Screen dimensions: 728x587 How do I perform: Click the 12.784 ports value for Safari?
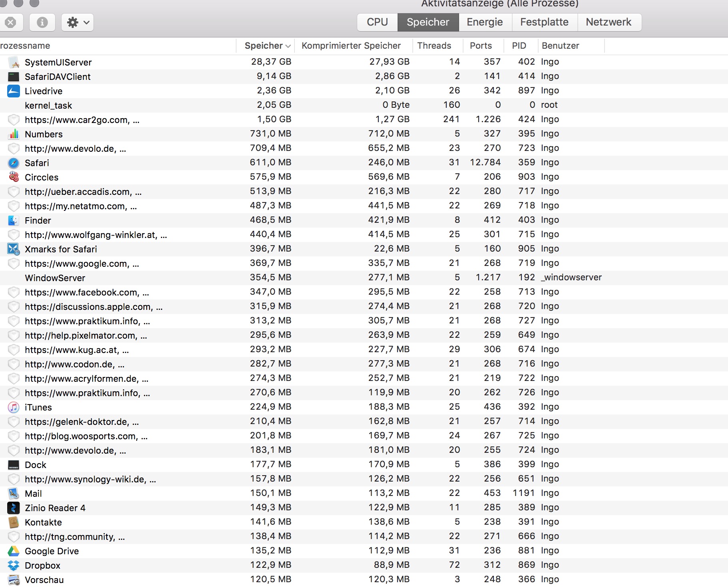click(x=485, y=163)
